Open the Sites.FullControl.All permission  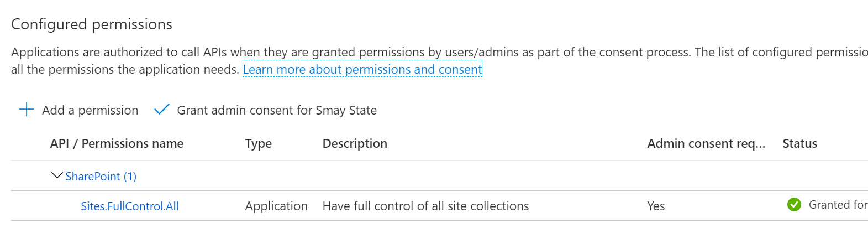click(130, 206)
